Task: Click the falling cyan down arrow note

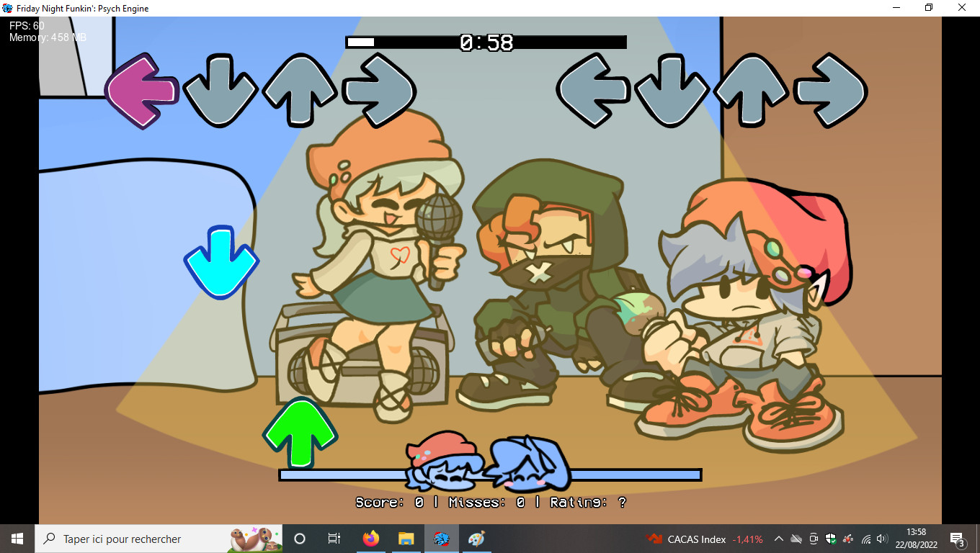Action: point(220,262)
